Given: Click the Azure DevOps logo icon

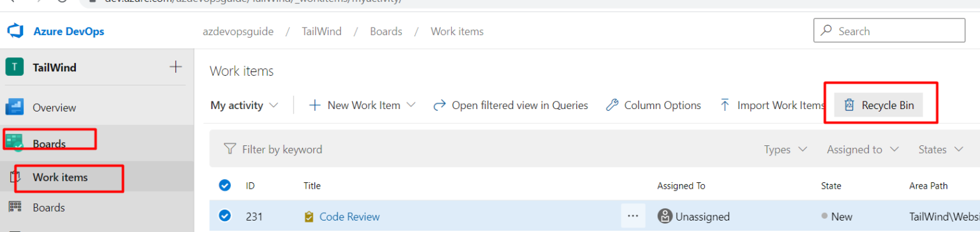Looking at the screenshot, I should (x=15, y=31).
